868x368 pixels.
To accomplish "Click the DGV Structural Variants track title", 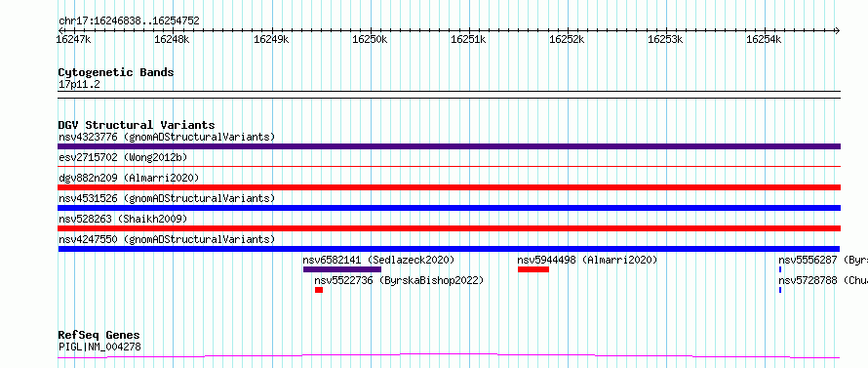I will [x=137, y=125].
